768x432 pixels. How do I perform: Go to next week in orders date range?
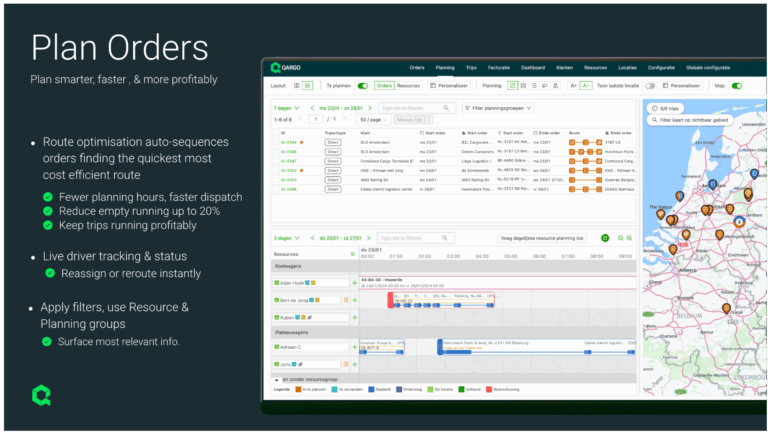[x=370, y=108]
